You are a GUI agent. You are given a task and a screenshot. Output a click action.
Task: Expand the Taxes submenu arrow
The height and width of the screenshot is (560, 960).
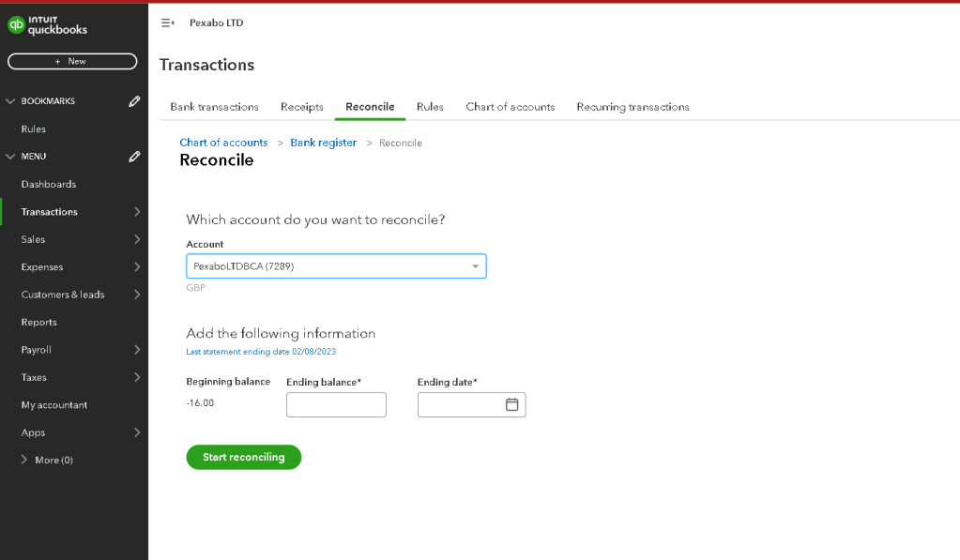point(137,377)
